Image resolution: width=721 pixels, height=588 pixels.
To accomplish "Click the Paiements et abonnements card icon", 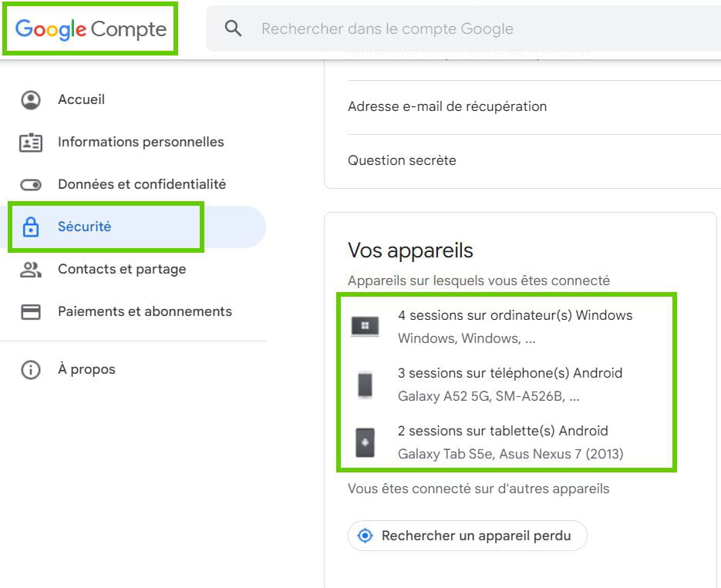I will [x=31, y=312].
